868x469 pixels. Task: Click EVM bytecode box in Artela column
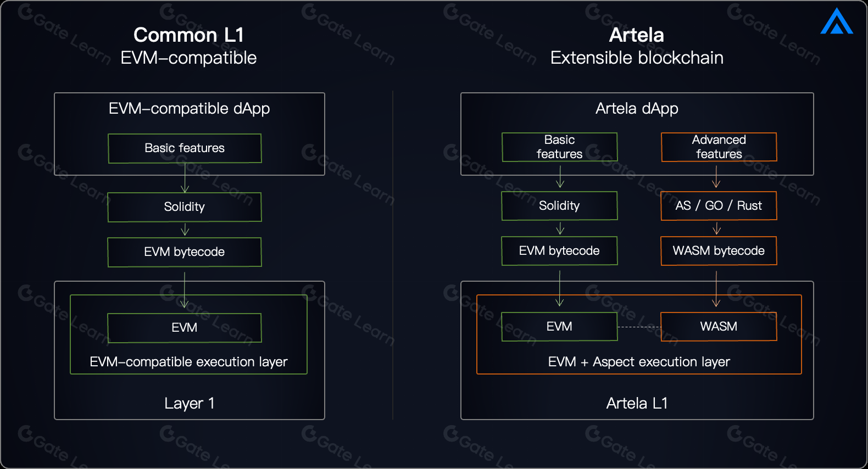tap(559, 251)
